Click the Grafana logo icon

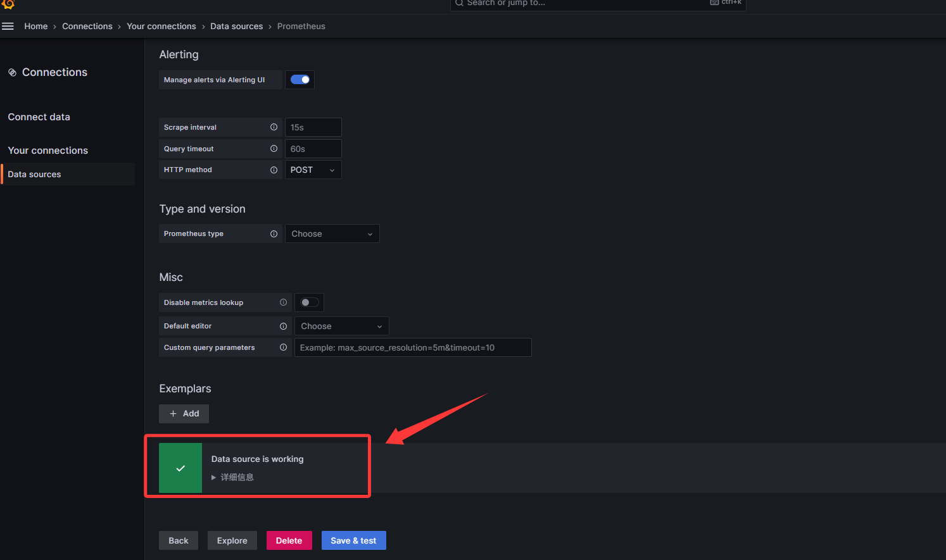click(8, 4)
